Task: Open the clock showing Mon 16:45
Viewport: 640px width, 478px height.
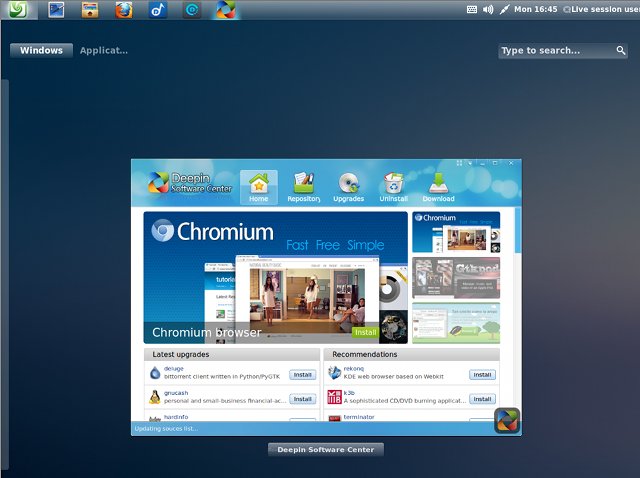Action: (536, 9)
